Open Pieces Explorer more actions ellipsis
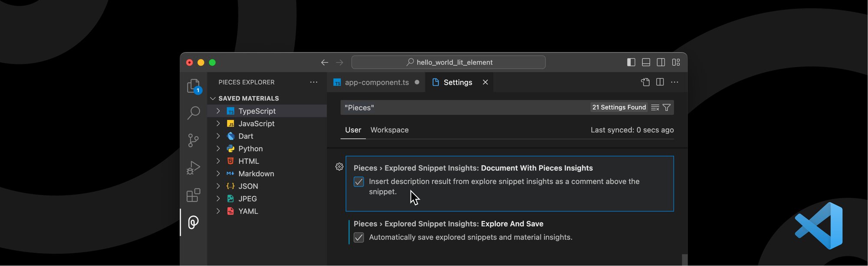 [314, 82]
